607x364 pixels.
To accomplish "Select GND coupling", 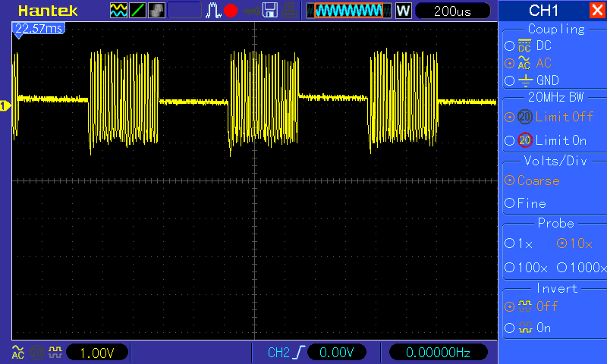I will 532,80.
